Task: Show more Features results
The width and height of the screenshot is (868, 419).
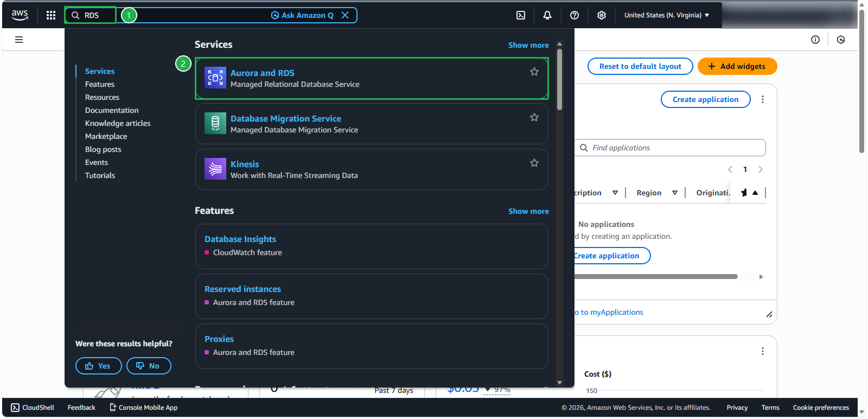Action: (x=528, y=211)
